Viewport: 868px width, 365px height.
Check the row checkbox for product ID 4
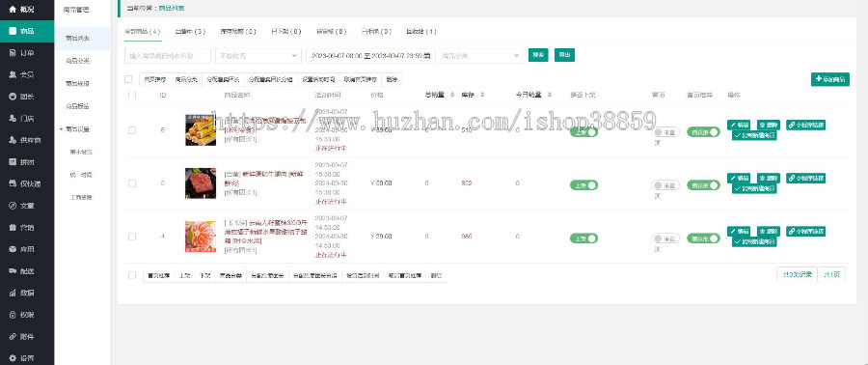[132, 237]
